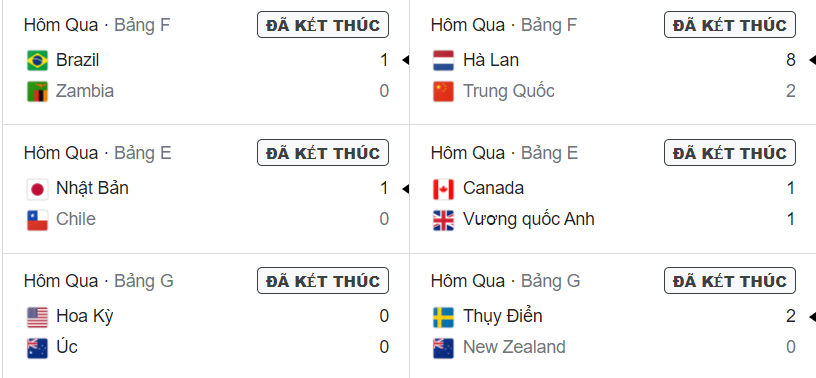Open the Hoa Kỳ team link

coord(85,317)
